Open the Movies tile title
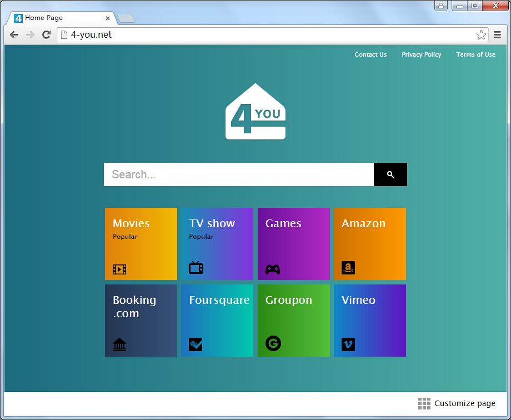 (x=131, y=223)
